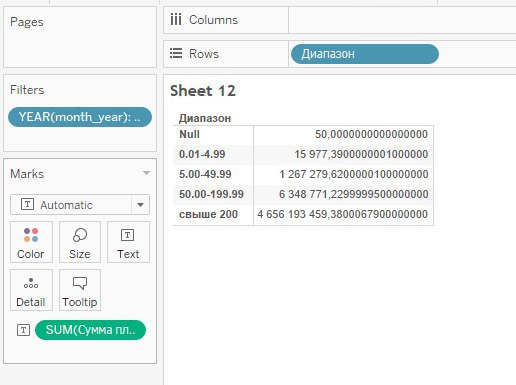Click the value 15 977,39 cell
Viewport: 516px width, 385px height.
(361, 154)
